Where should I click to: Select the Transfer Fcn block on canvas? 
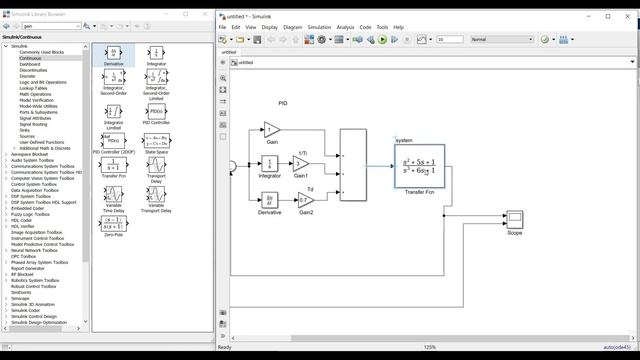point(420,166)
